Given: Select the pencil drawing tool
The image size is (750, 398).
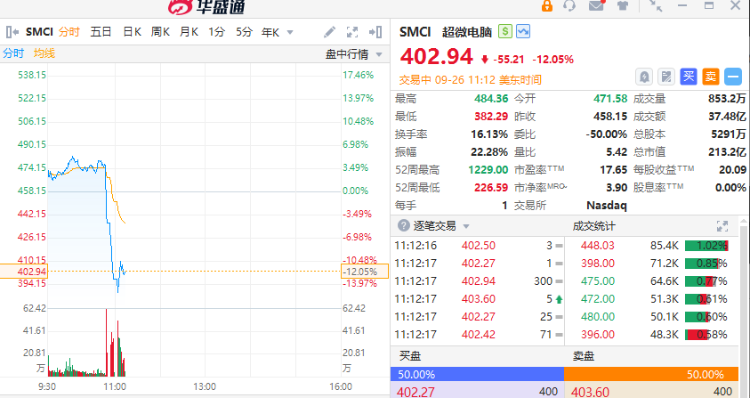Looking at the screenshot, I should 330,32.
